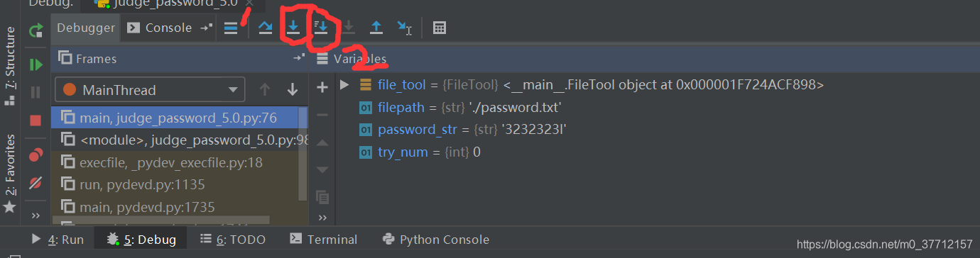Open the Python Console tool window
This screenshot has height=258, width=980.
[435, 240]
